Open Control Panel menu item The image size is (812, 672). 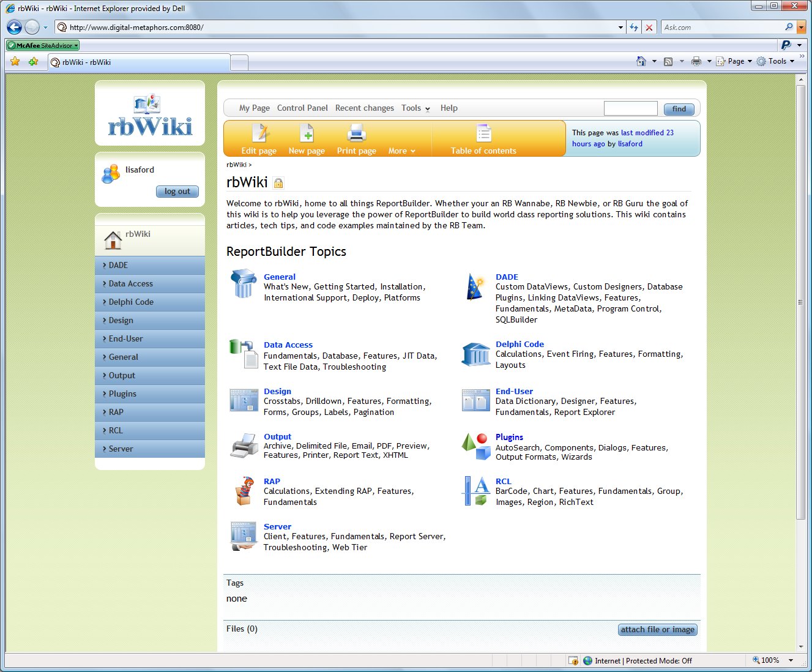(302, 108)
